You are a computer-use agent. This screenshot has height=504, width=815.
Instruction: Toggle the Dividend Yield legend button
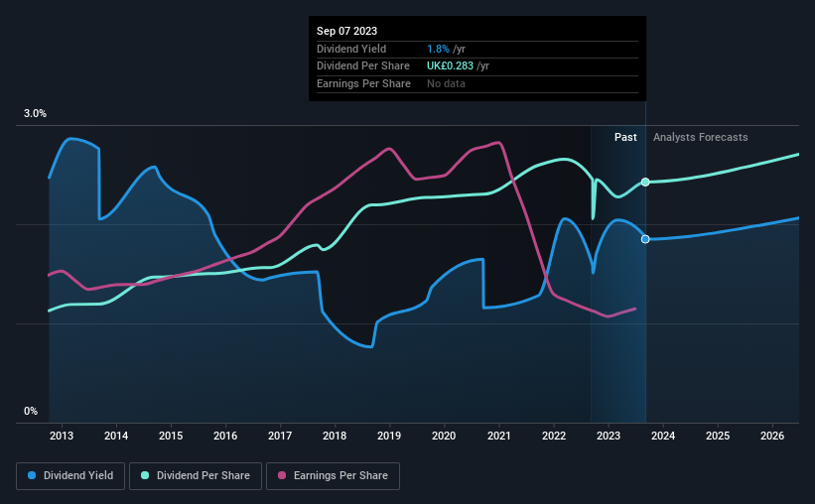point(70,476)
